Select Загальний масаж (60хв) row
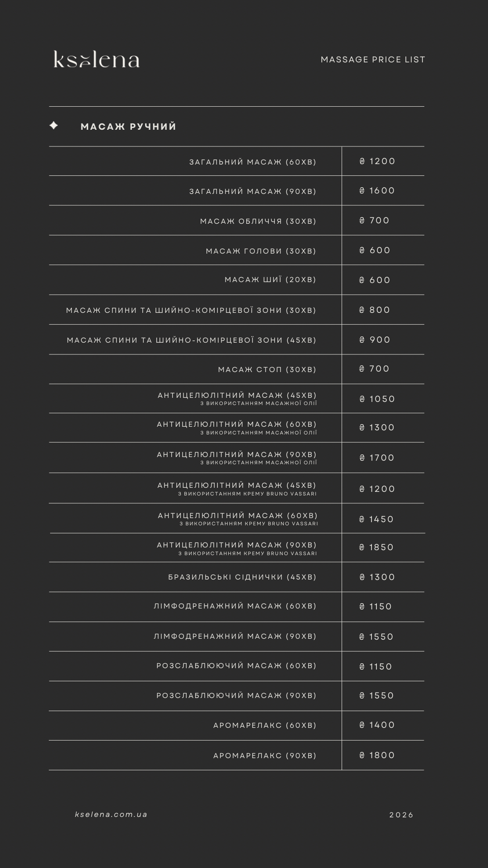Viewport: 488px width, 868px height. coord(236,161)
